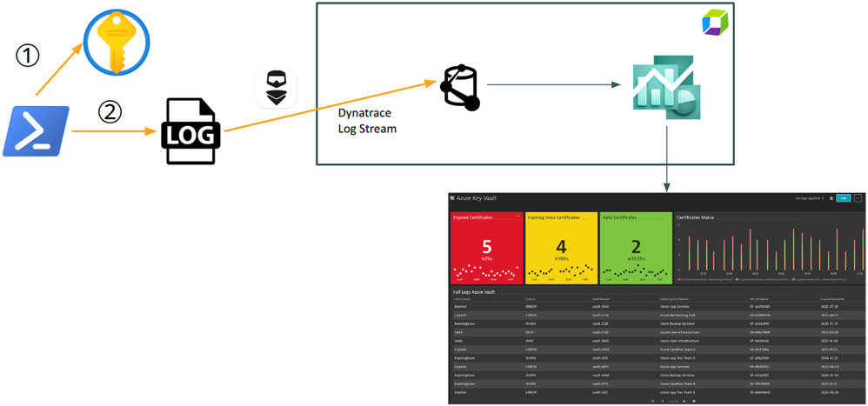Click the data bucket storage icon

[460, 89]
